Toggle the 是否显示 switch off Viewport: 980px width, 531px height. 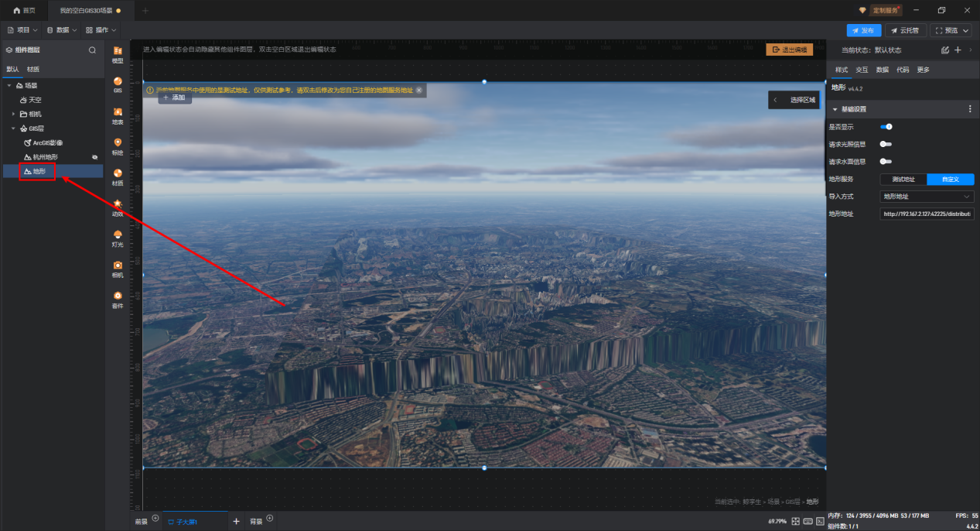886,126
